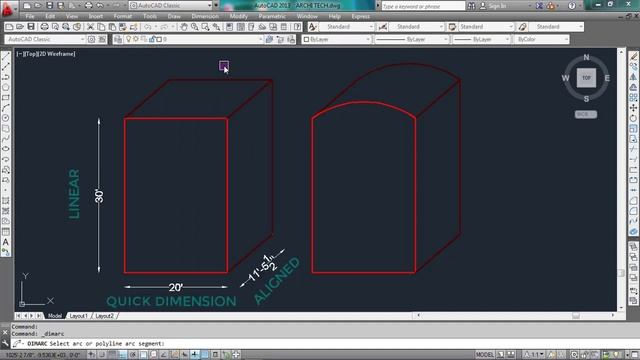Toggle layer on/off lightbulb icon
Screen dimensions: 640x360
129,39
